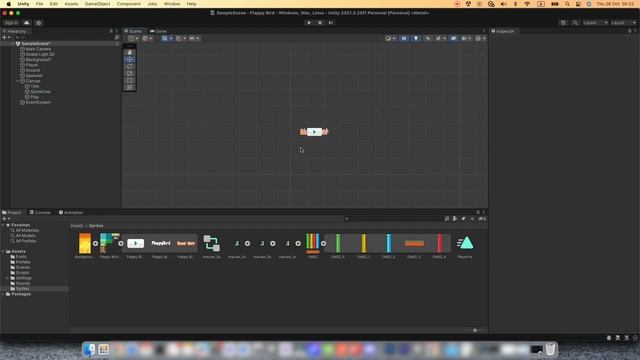Screen dimensions: 640x360
Task: Select the Inspector tab
Action: tap(503, 31)
